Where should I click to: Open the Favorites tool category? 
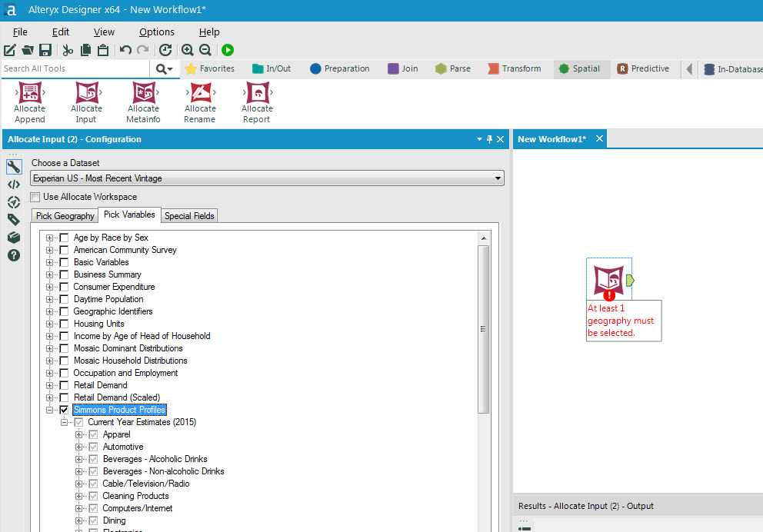tap(210, 69)
